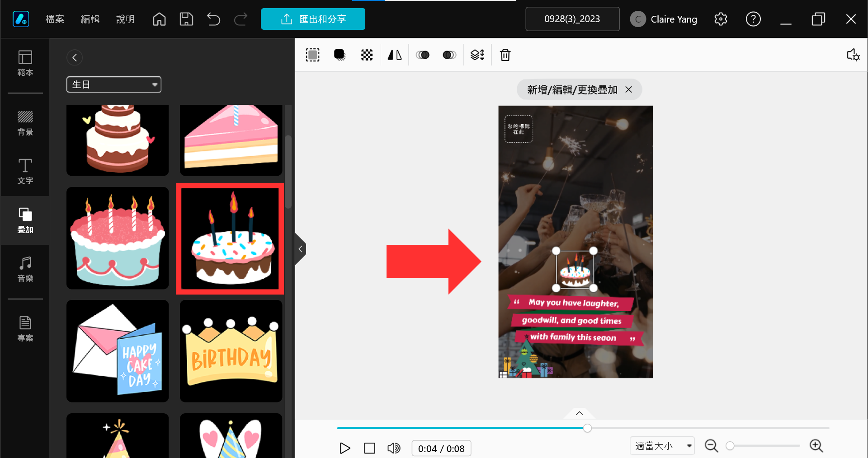The height and width of the screenshot is (458, 868).
Task: Toggle the first blend mode icon
Action: (423, 55)
